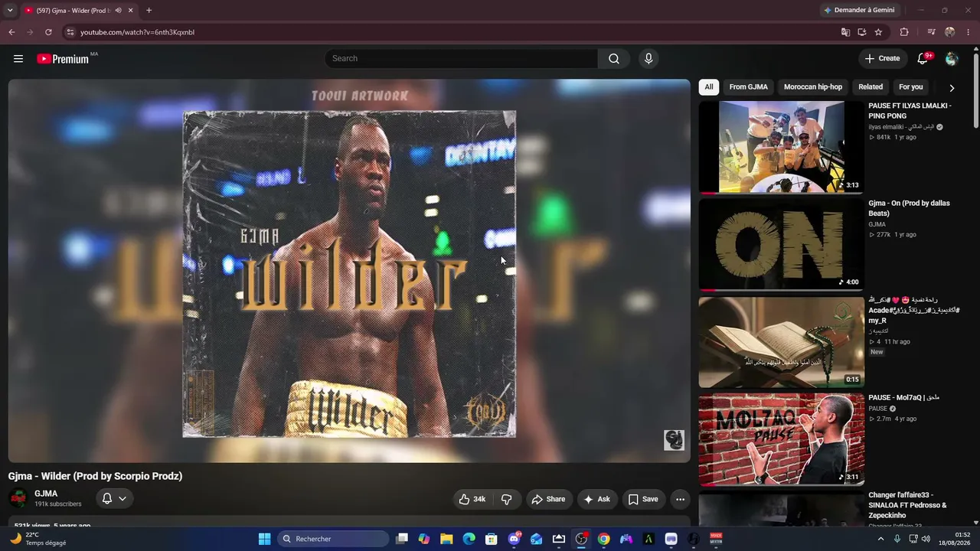Open the YouTube guide hamburger menu
The width and height of the screenshot is (980, 551).
click(x=18, y=59)
